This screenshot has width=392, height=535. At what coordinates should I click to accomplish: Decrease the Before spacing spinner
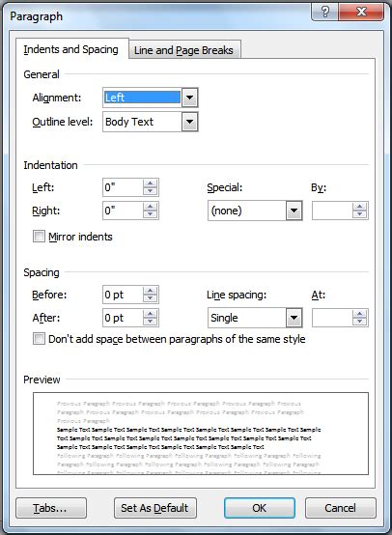(150, 299)
